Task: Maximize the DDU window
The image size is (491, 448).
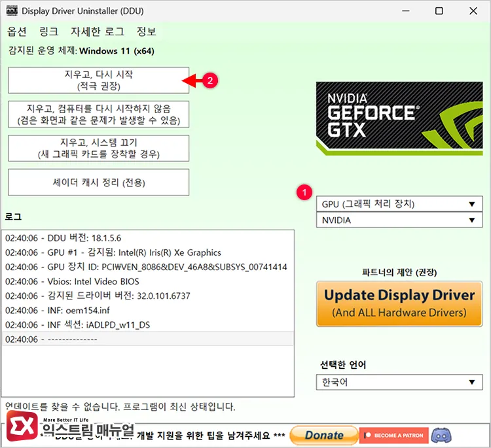Action: pos(439,11)
